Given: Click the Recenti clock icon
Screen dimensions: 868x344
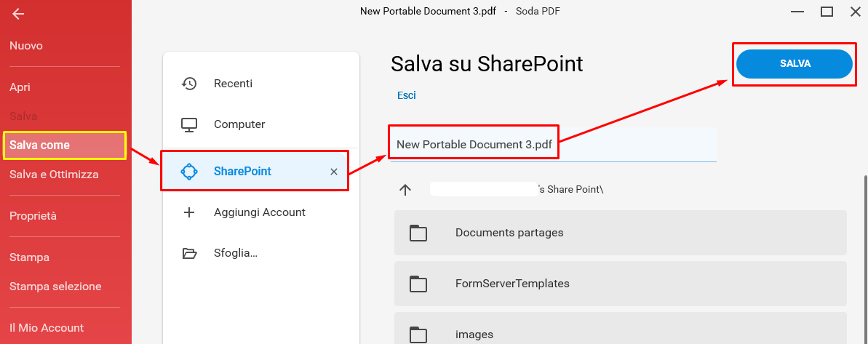Looking at the screenshot, I should click(189, 84).
